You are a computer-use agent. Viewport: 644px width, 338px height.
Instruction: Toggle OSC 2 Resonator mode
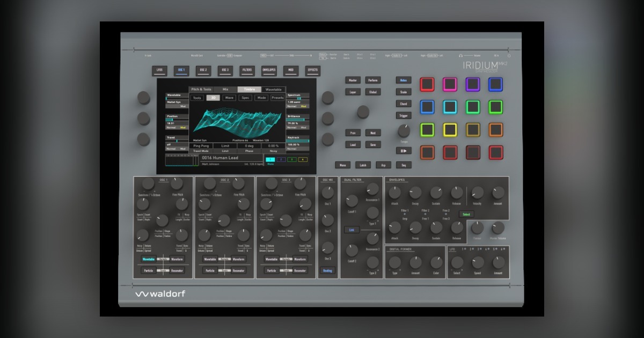tap(239, 271)
